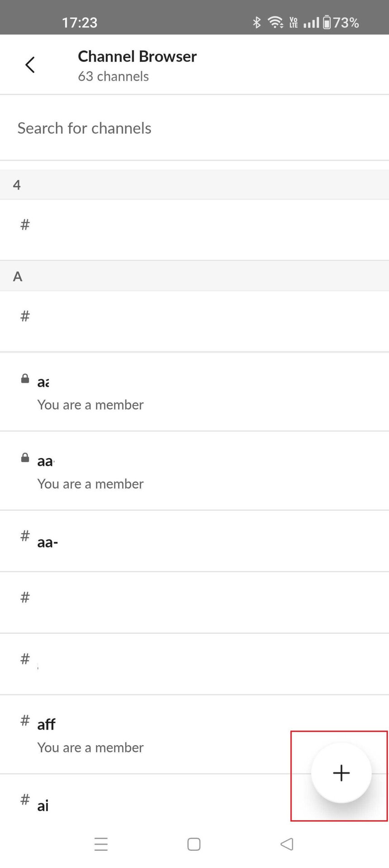Click the lock icon of second private channel
389x868 pixels.
click(x=25, y=458)
